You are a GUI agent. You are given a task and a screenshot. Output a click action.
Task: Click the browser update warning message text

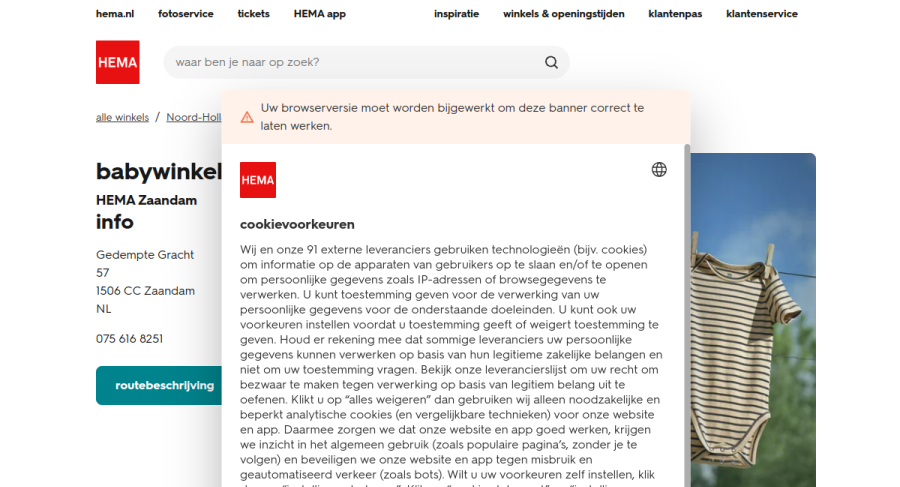[x=452, y=117]
